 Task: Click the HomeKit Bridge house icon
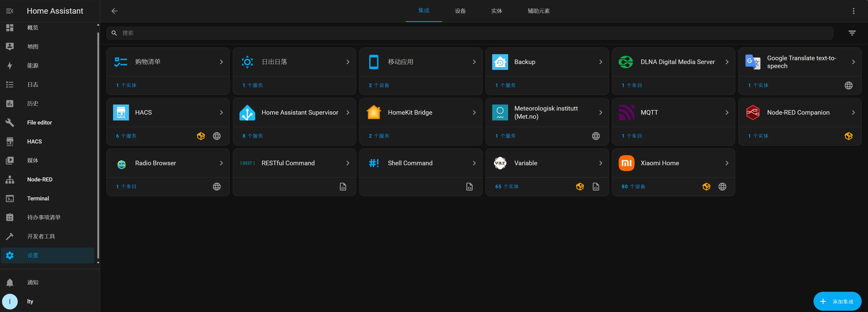point(374,112)
